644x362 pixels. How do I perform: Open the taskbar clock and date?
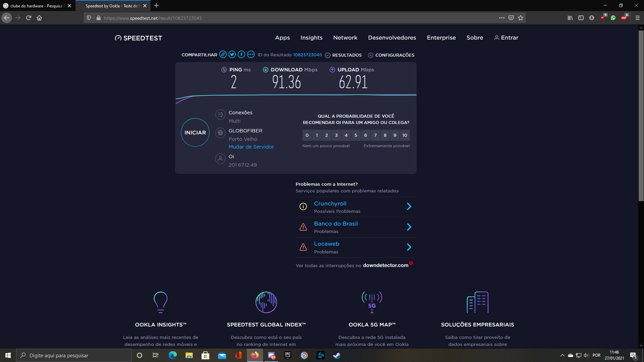click(614, 355)
